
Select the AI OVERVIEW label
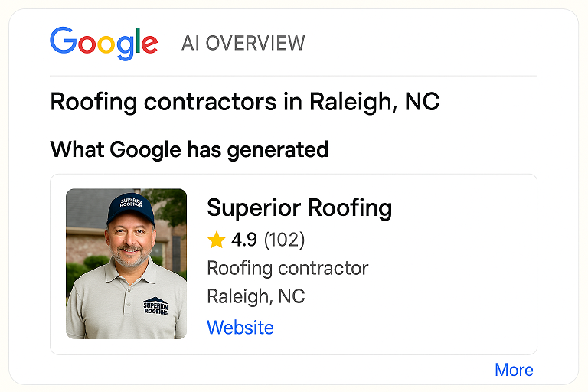tap(243, 43)
